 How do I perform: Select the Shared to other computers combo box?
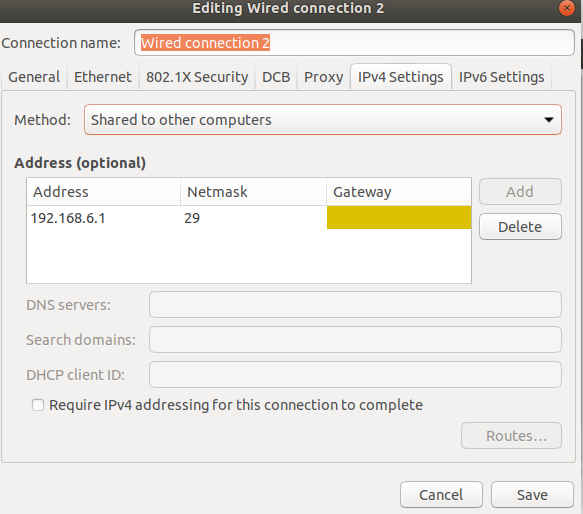coord(323,120)
